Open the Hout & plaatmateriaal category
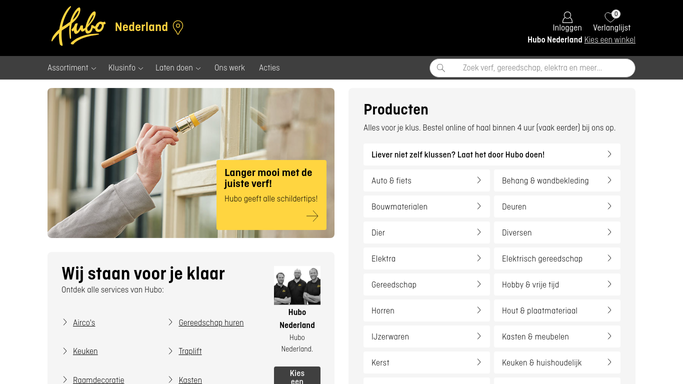This screenshot has width=683, height=384. point(557,310)
